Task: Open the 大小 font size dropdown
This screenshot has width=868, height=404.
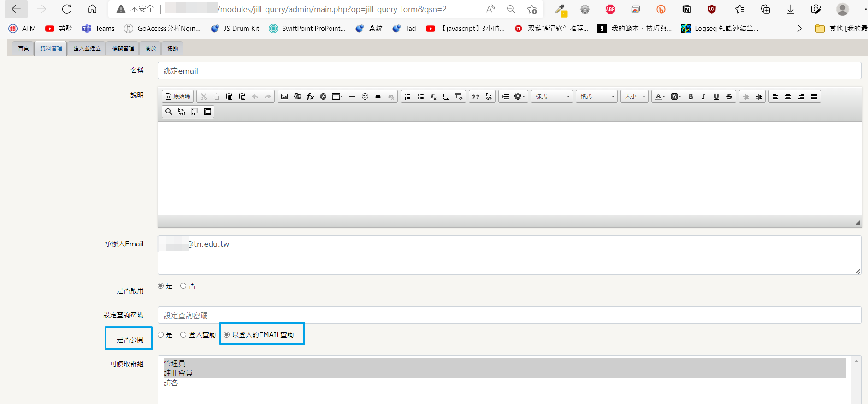Action: coord(634,96)
